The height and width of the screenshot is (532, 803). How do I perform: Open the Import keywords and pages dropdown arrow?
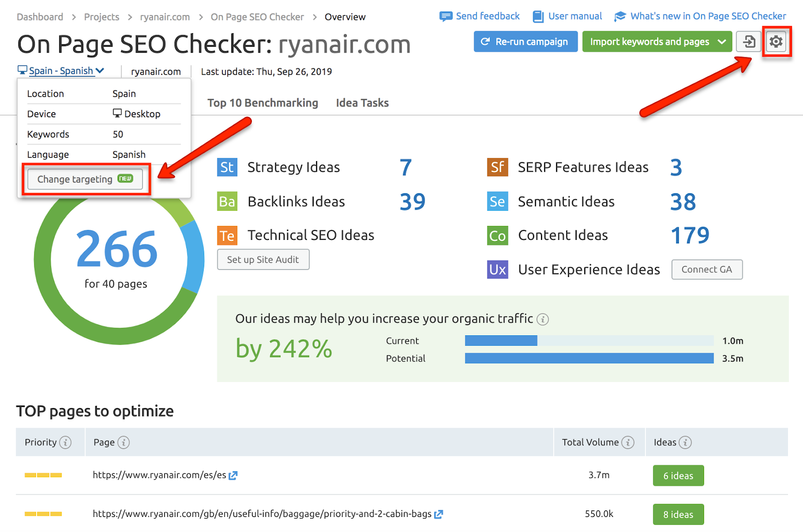click(722, 42)
